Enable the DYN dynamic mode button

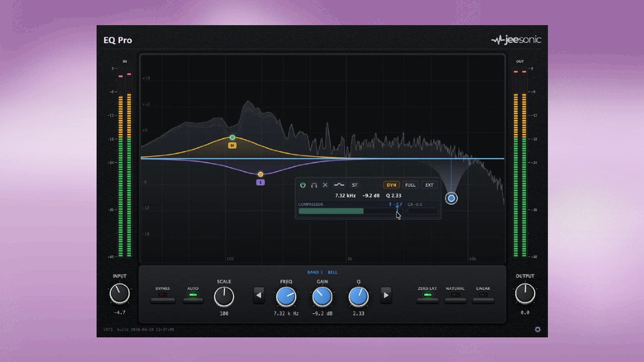click(x=391, y=185)
